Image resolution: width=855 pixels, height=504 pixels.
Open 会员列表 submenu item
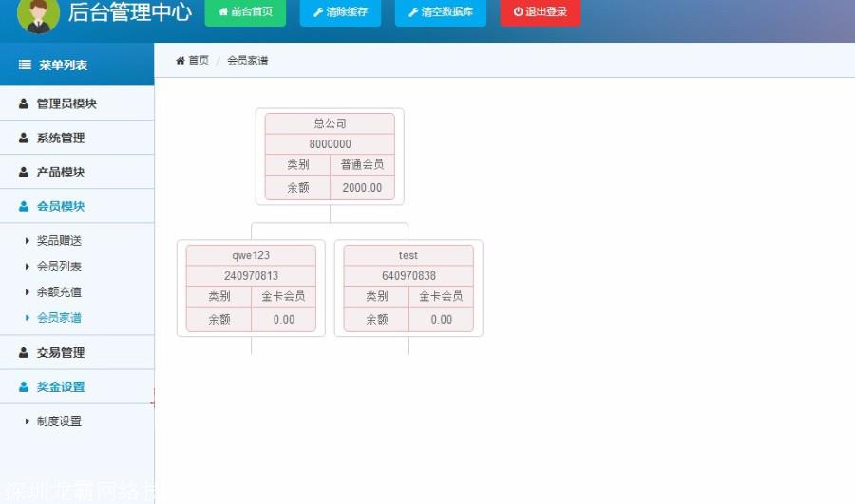[x=59, y=267]
